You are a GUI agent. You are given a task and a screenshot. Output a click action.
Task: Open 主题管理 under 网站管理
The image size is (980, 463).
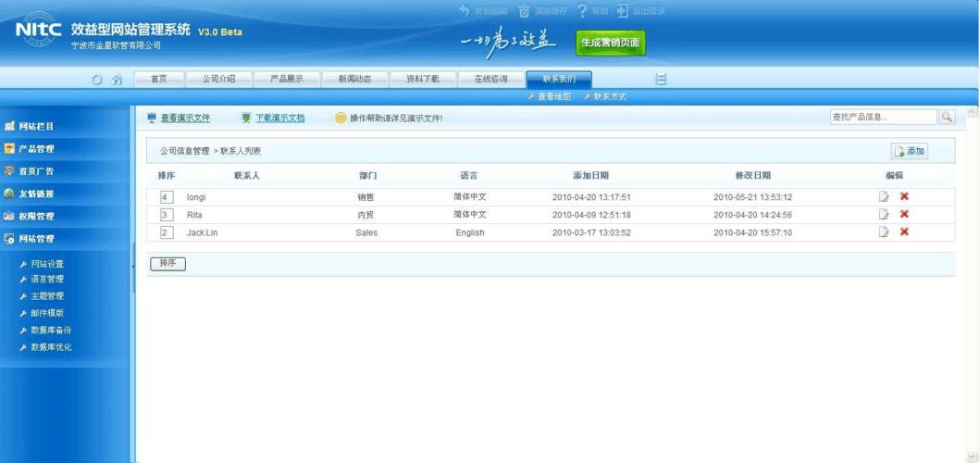pyautogui.click(x=47, y=296)
